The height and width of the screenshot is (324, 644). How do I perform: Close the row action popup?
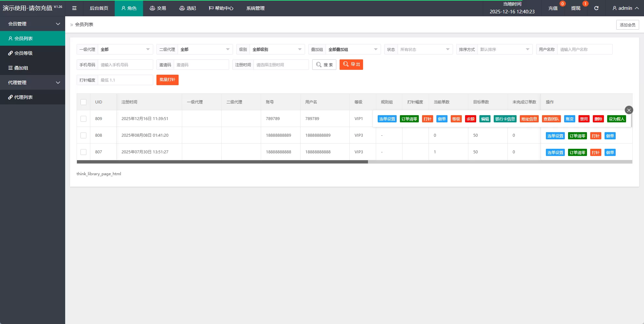click(629, 110)
